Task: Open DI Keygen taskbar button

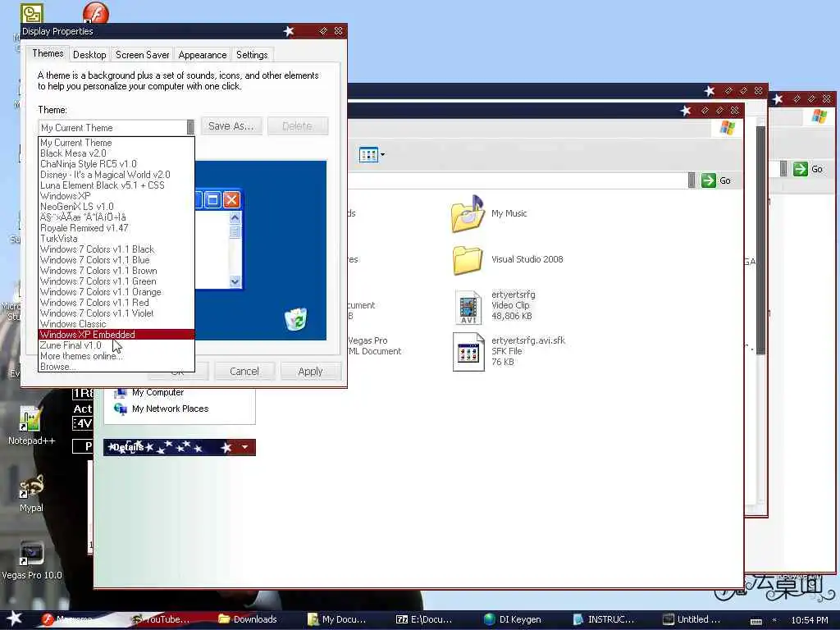Action: pyautogui.click(x=514, y=619)
